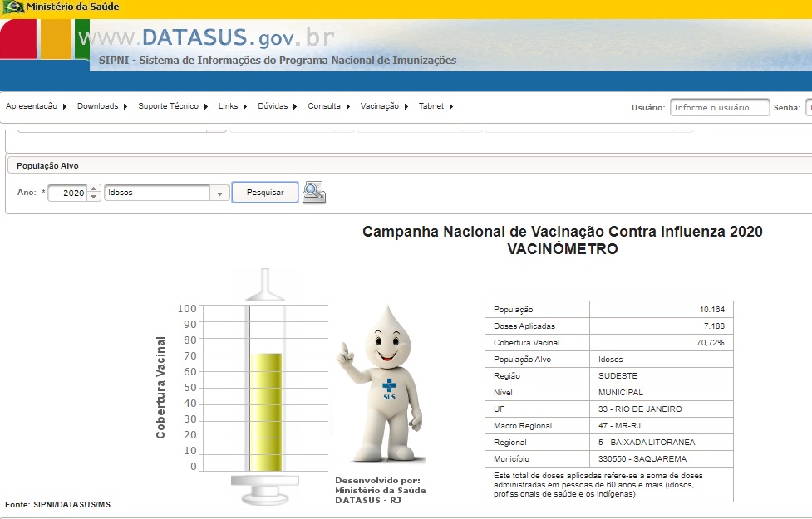Click the Desenvolvido por Ministério da Saúde credit

click(380, 490)
